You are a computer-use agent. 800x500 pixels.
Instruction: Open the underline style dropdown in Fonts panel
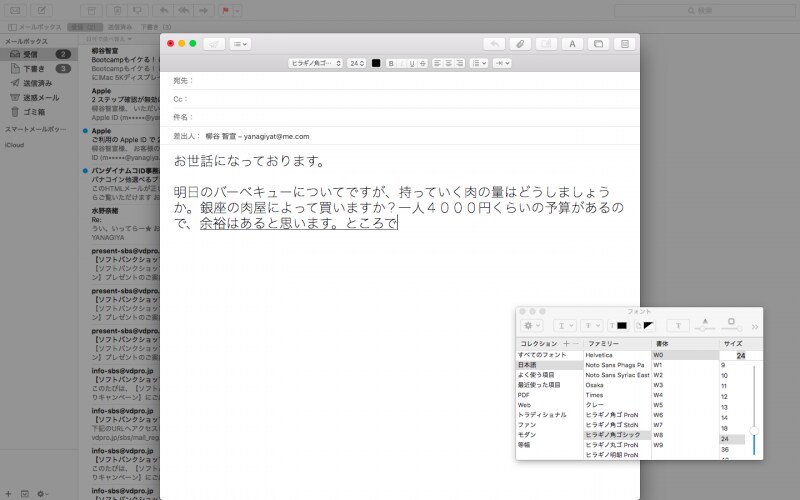point(564,326)
